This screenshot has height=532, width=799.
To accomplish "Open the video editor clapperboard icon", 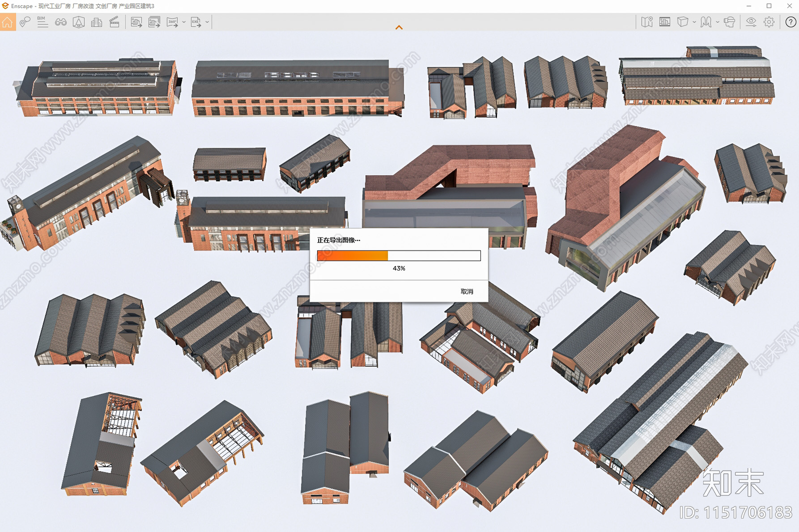I will point(114,22).
